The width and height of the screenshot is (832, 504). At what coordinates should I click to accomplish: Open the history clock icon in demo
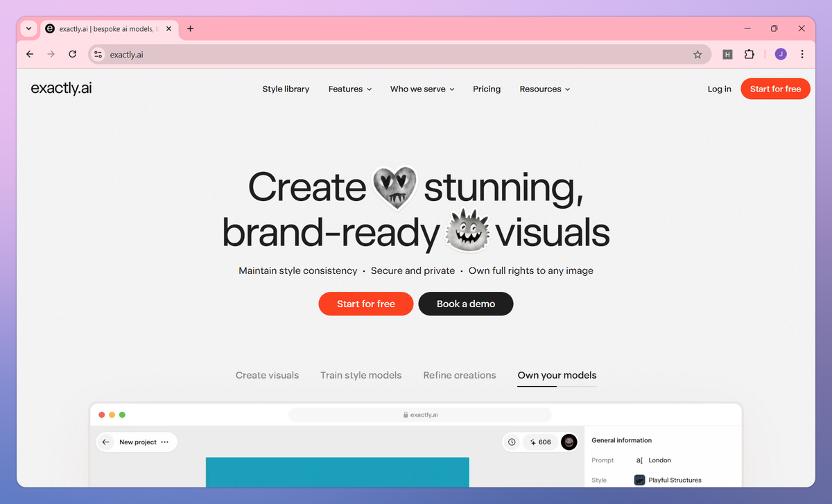512,442
